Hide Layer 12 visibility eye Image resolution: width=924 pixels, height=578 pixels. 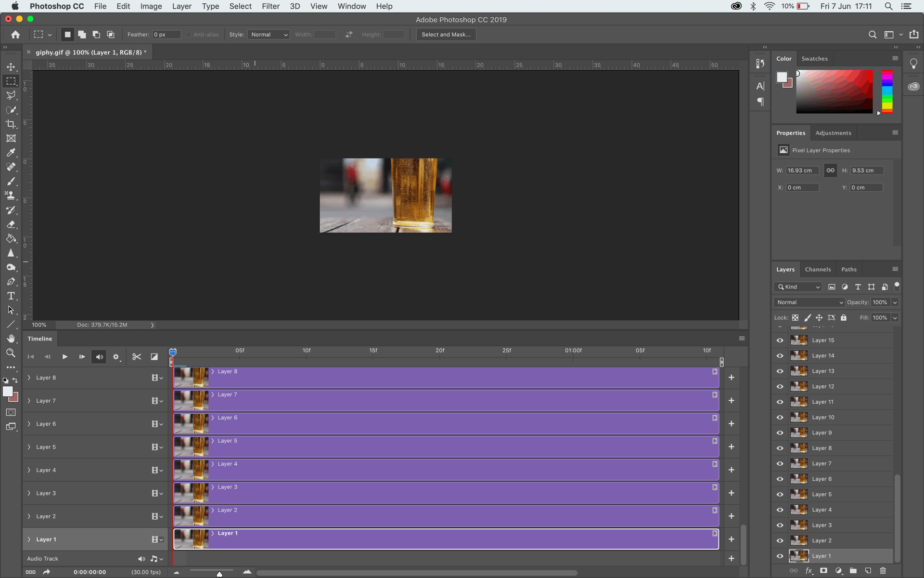point(780,387)
